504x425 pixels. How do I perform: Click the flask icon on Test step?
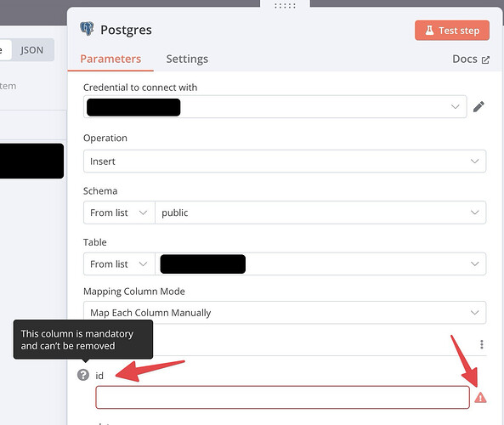pos(429,31)
